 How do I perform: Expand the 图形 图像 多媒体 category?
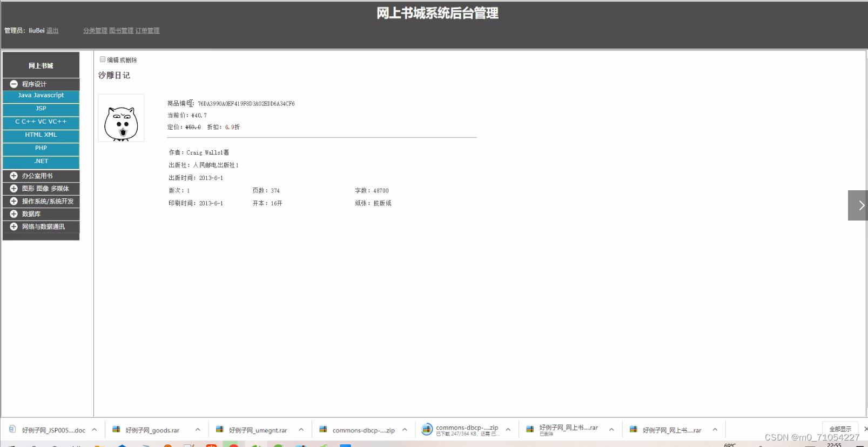(x=41, y=189)
